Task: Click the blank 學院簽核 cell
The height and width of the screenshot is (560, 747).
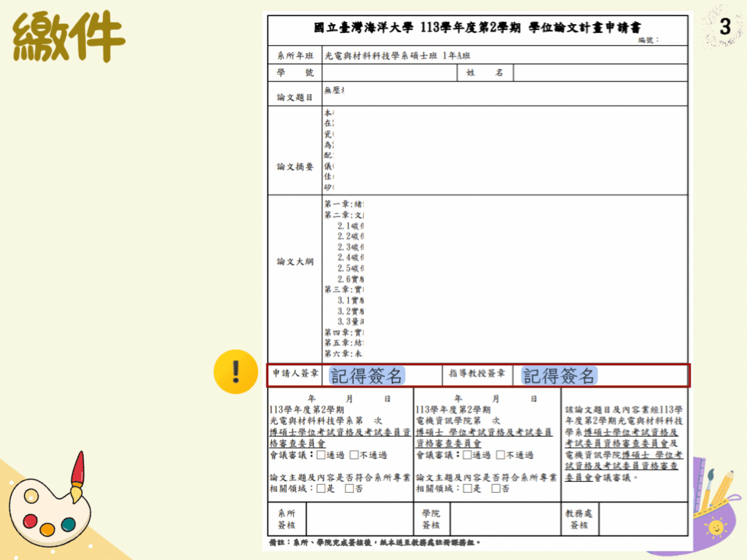Action: pyautogui.click(x=505, y=519)
